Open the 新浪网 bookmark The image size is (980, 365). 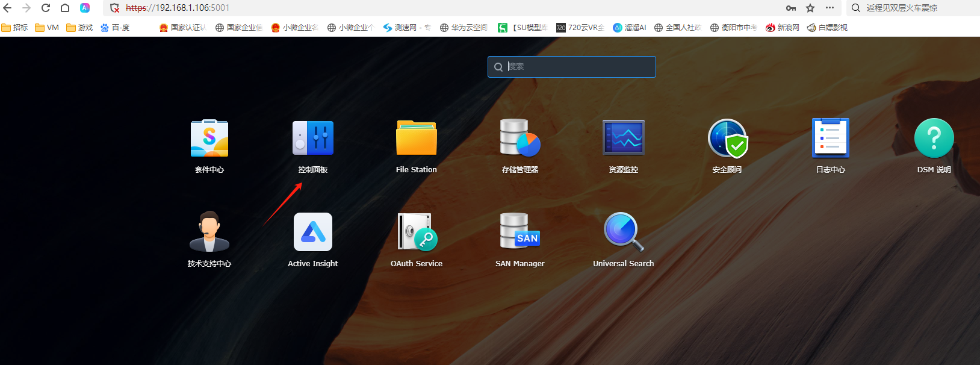[x=783, y=28]
